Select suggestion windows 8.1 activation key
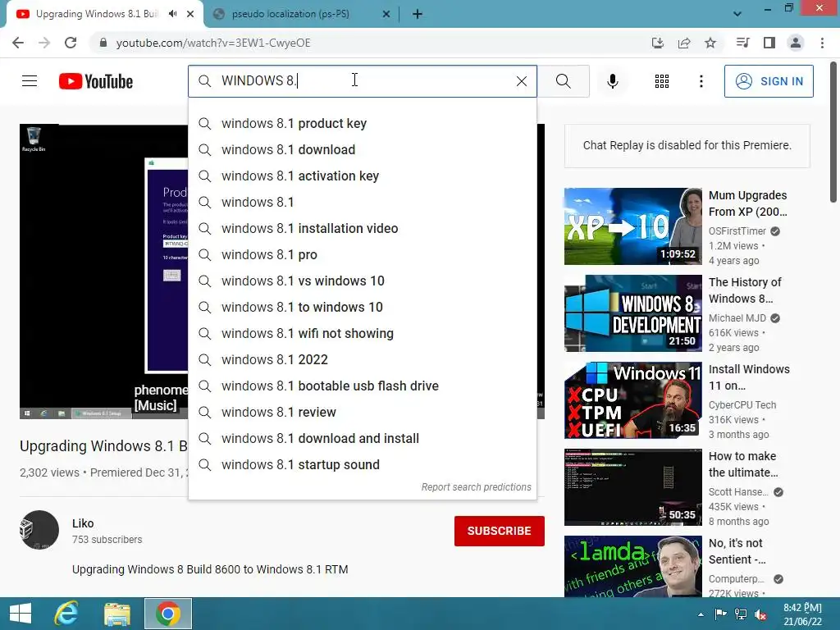The width and height of the screenshot is (840, 630). click(x=362, y=176)
